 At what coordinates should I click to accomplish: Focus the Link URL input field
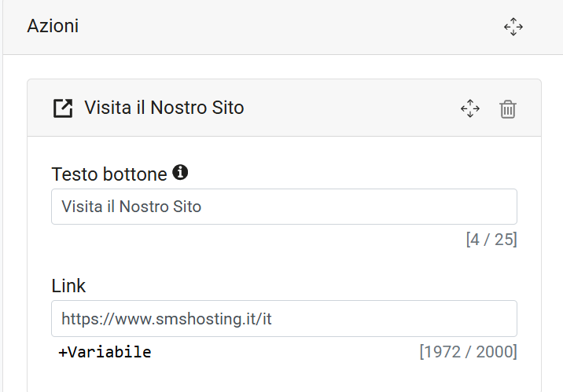tap(284, 318)
